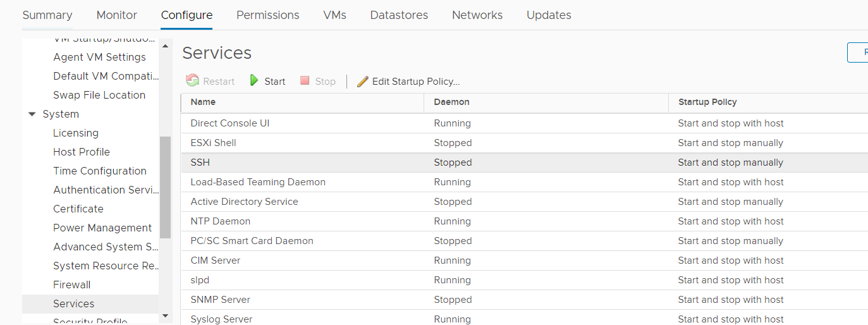The width and height of the screenshot is (868, 325).
Task: Go to the Datastores tab
Action: (x=399, y=15)
